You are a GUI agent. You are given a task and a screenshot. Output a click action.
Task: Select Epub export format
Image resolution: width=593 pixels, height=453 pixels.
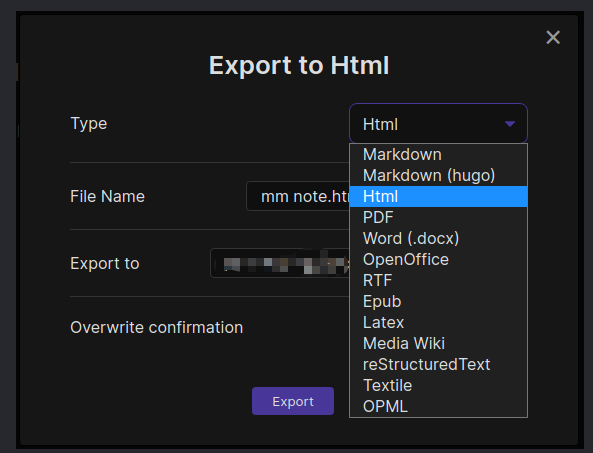(438, 301)
